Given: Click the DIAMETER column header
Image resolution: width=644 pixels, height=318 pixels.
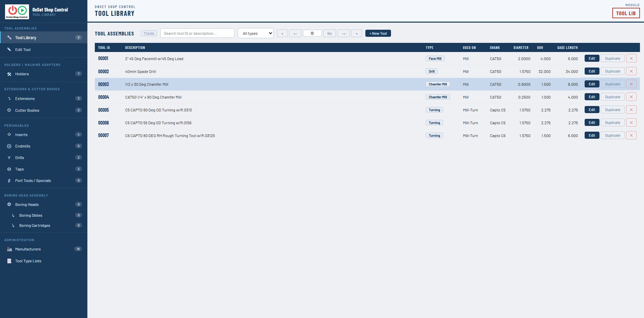Looking at the screenshot, I should (521, 48).
